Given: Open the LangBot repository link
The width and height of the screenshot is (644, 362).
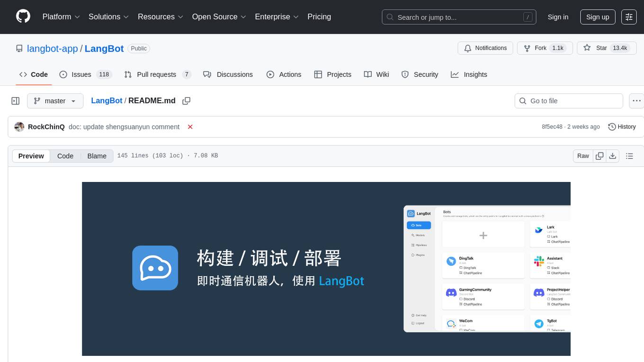Looking at the screenshot, I should 104,48.
